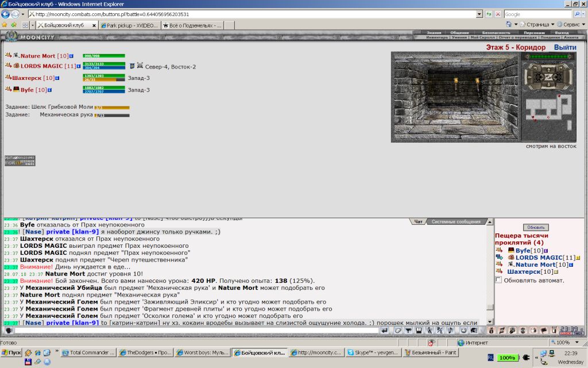The height and width of the screenshot is (368, 588).
Task: Click the Шелк Грибковой Моли task progress bar
Action: 112,108
